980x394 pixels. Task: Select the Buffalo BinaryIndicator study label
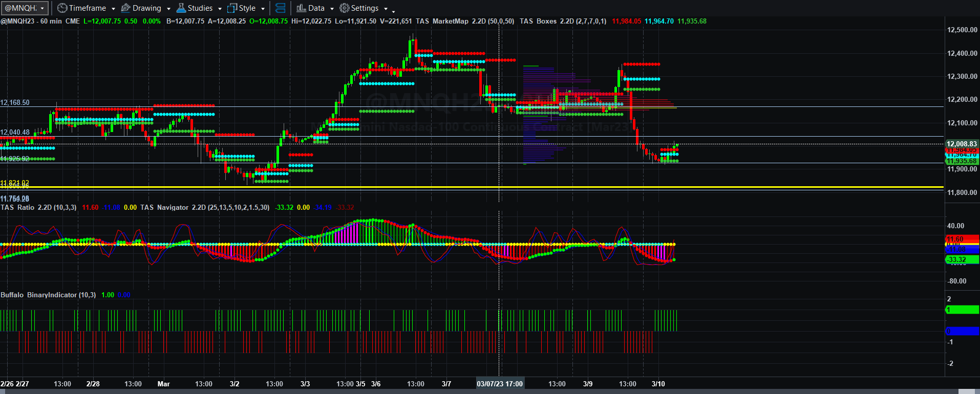[x=48, y=295]
